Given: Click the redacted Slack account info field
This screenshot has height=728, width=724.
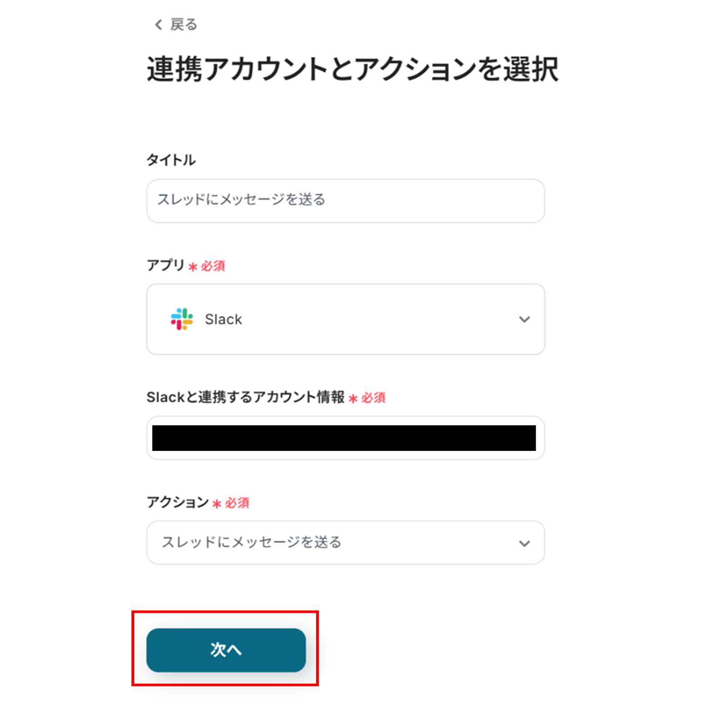Looking at the screenshot, I should point(344,438).
